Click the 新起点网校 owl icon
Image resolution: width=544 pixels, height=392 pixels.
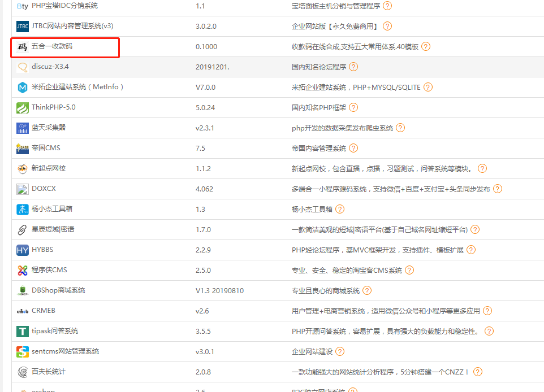click(23, 169)
